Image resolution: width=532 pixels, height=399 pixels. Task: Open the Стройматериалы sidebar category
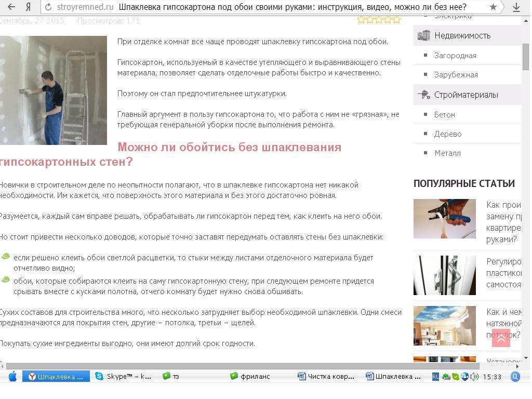pos(467,95)
